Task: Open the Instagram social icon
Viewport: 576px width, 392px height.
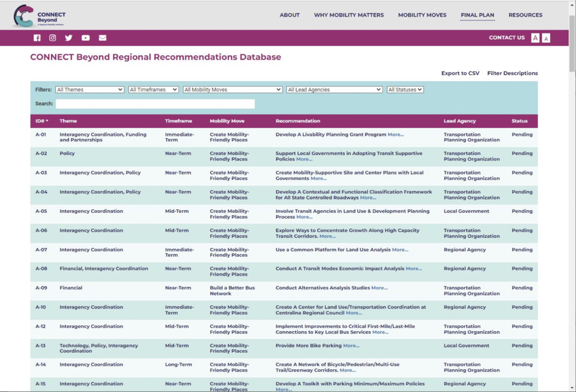Action: point(53,38)
